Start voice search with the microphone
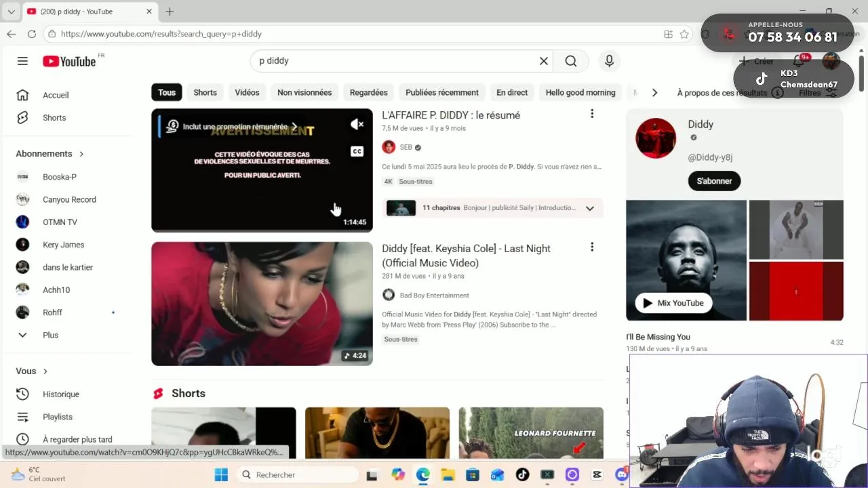This screenshot has height=488, width=868. pos(609,61)
